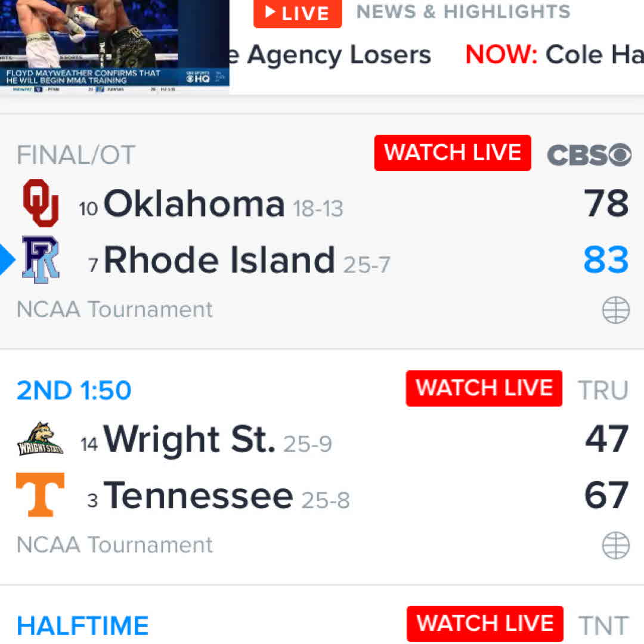644x644 pixels.
Task: Open bracket globe icon for Oklahoma game
Action: click(615, 310)
